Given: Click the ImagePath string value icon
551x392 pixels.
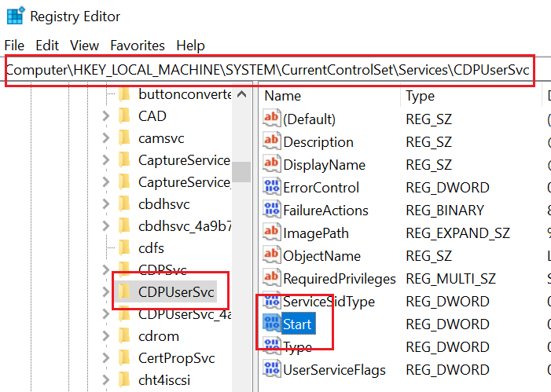Looking at the screenshot, I should coord(272,232).
